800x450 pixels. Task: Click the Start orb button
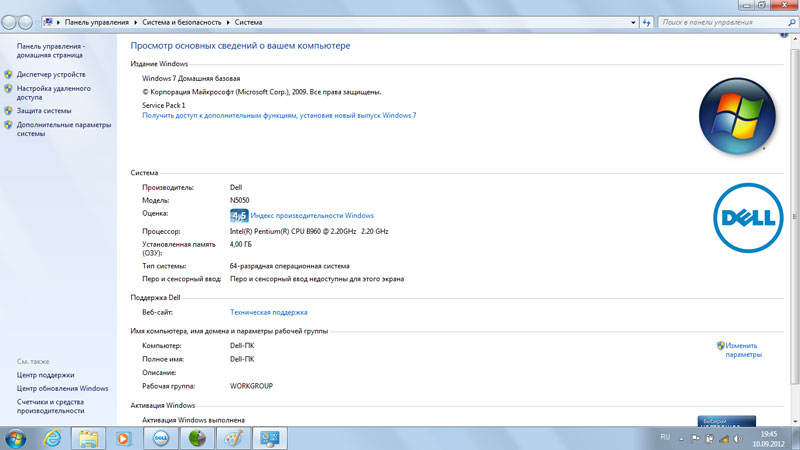15,438
